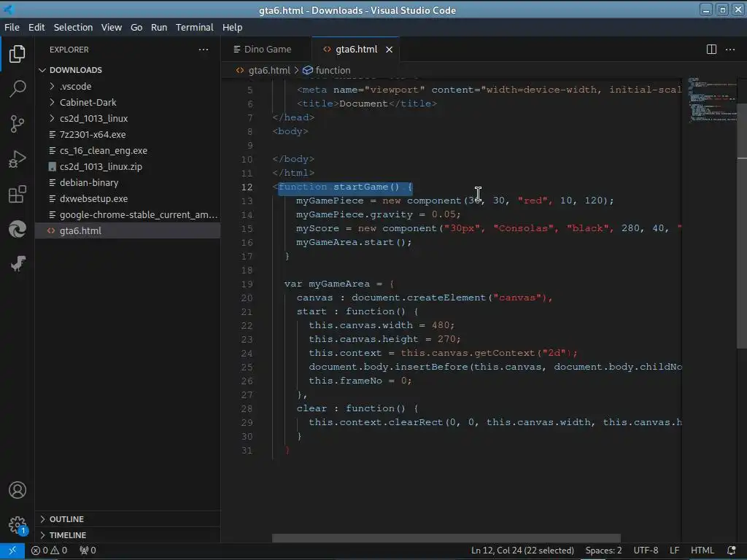Place cursor on myGameArea.start(); line
The height and width of the screenshot is (560, 747).
click(x=354, y=242)
